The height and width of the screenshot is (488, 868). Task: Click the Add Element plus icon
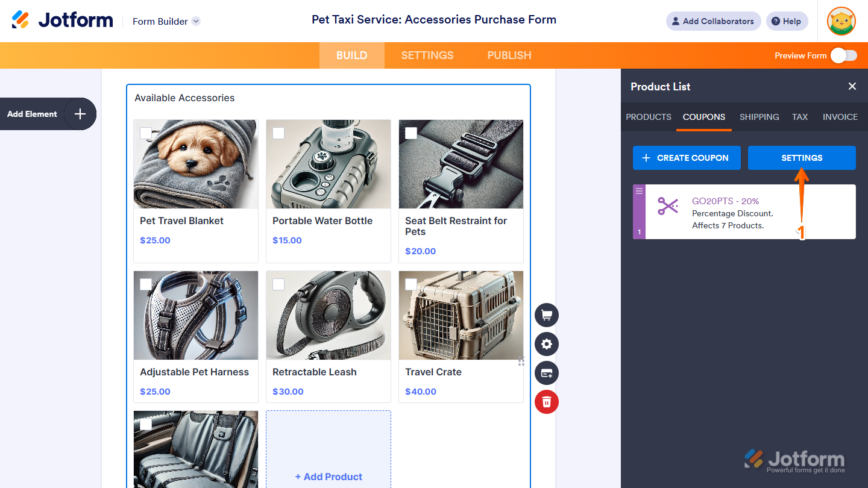click(x=80, y=114)
